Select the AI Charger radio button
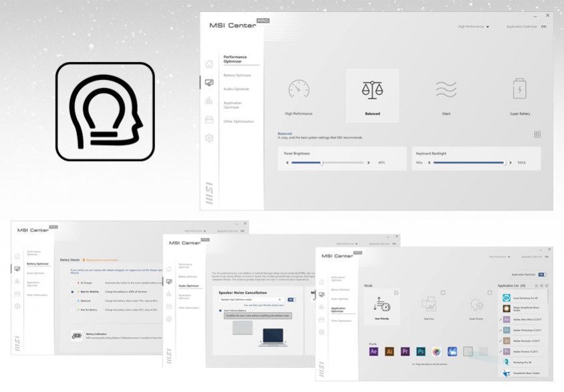564x392 pixels. click(x=73, y=283)
